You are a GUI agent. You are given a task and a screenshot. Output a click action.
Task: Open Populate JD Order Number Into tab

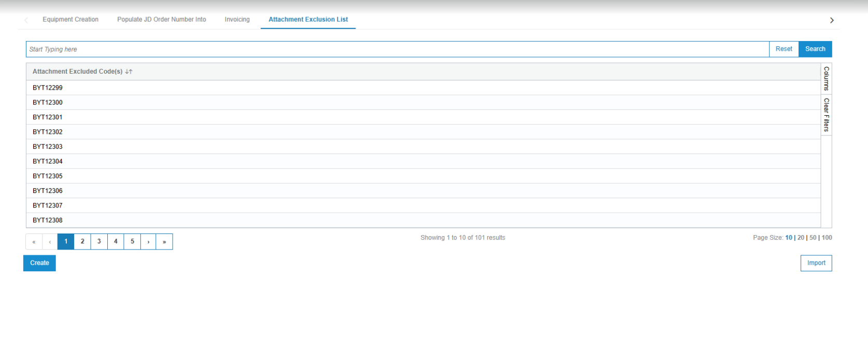[x=161, y=20]
